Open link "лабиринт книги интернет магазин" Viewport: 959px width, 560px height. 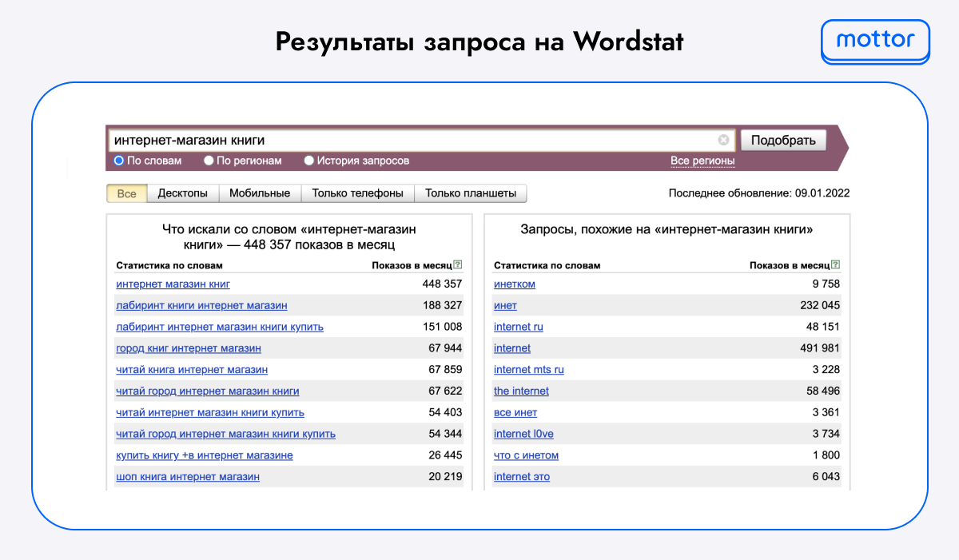tap(201, 305)
